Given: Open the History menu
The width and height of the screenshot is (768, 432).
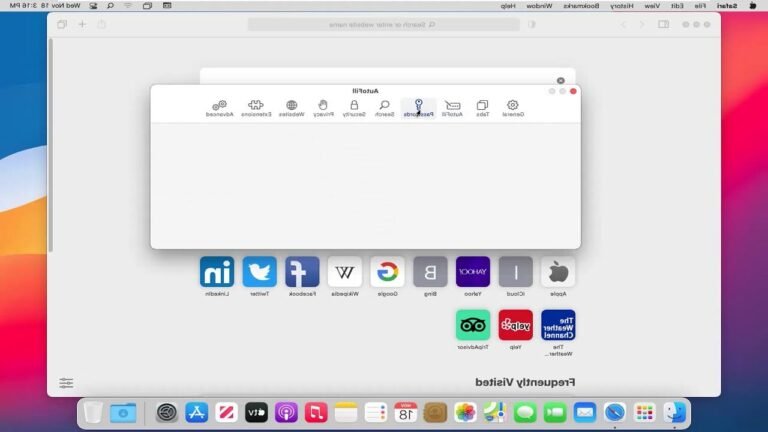Looking at the screenshot, I should point(622,6).
